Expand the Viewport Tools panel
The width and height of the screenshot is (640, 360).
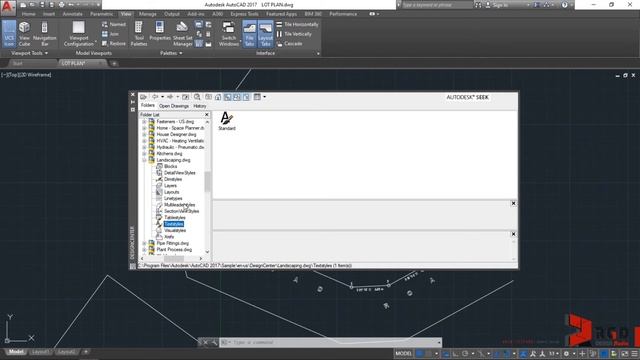coord(29,53)
